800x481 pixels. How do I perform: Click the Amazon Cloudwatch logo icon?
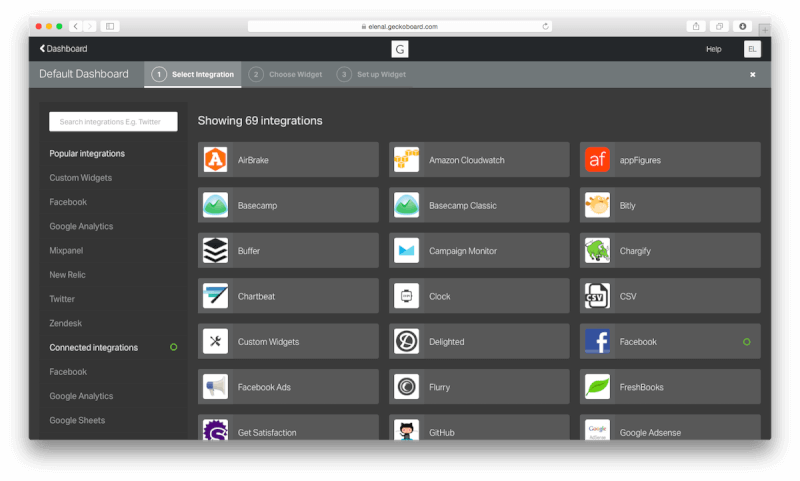(x=406, y=160)
